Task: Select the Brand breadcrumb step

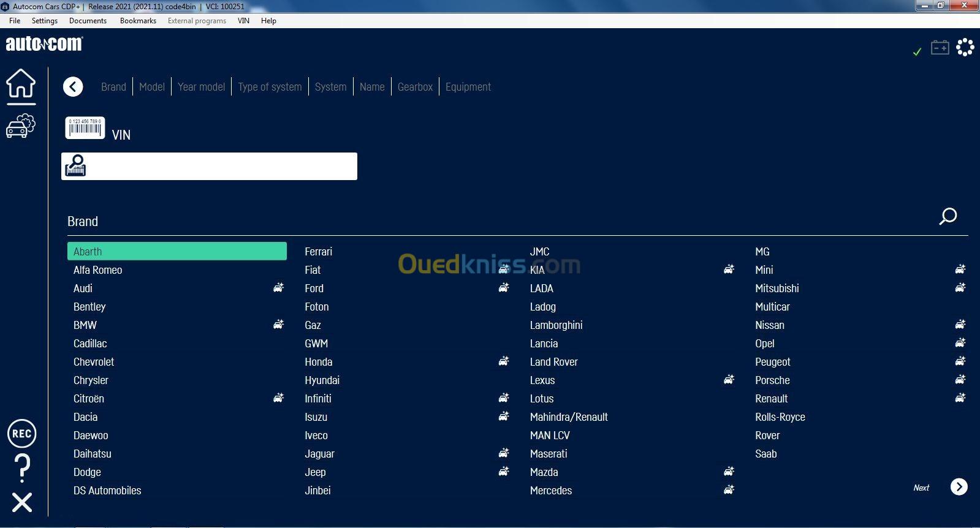Action: [x=113, y=87]
